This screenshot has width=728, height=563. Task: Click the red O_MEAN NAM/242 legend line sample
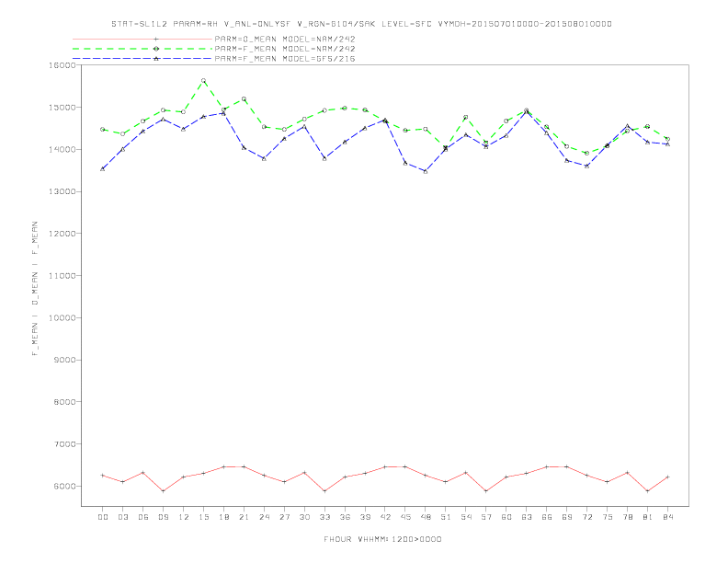(142, 39)
